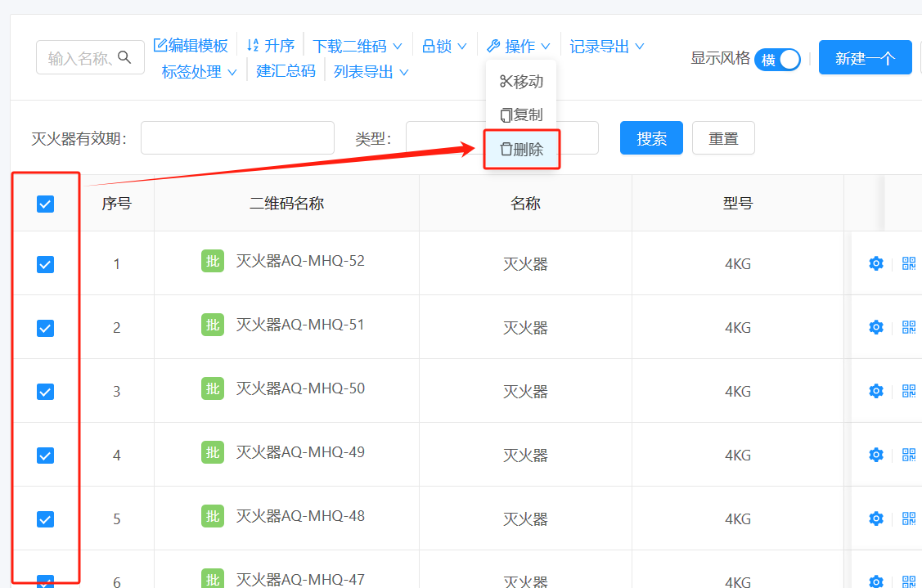Toggle the select-all checkbox in table header
Image resolution: width=922 pixels, height=588 pixels.
pyautogui.click(x=45, y=203)
